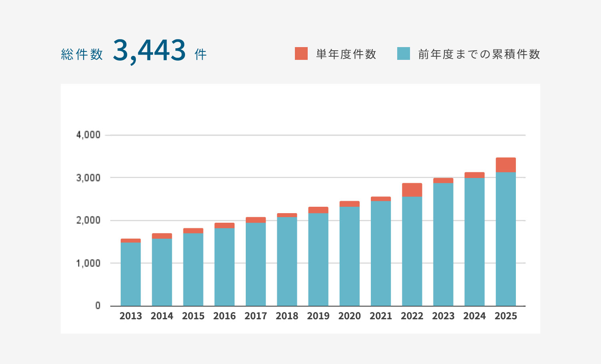Select the blue 2021 bar
Viewport: 601px width, 364px height.
click(381, 253)
